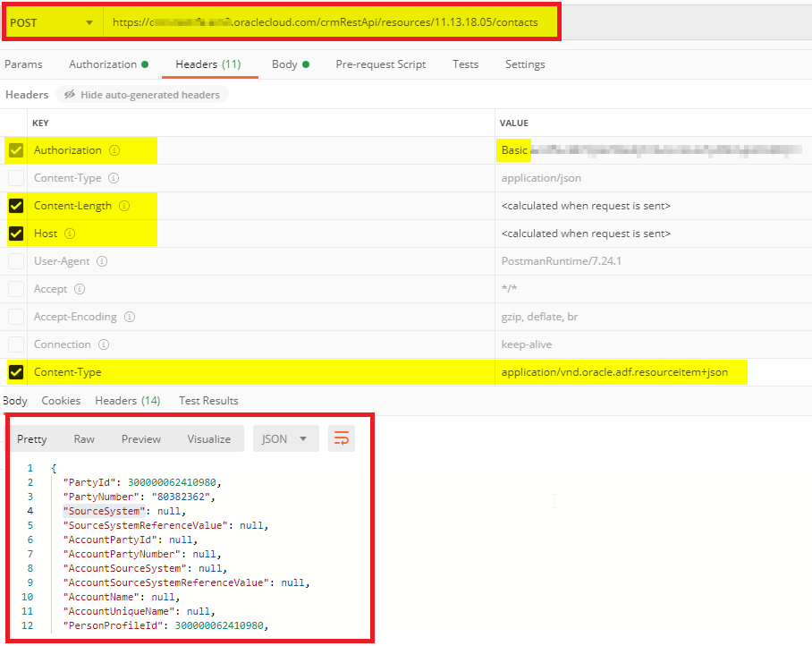Click info icon beside Content-Length header

[124, 206]
